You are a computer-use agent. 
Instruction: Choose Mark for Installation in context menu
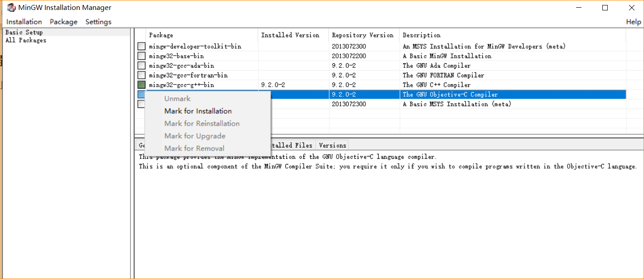tap(198, 111)
